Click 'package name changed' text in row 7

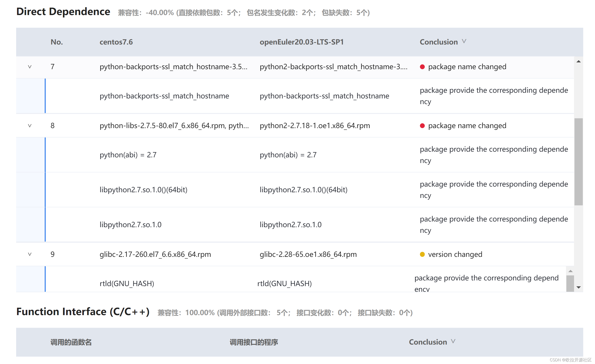(x=467, y=67)
